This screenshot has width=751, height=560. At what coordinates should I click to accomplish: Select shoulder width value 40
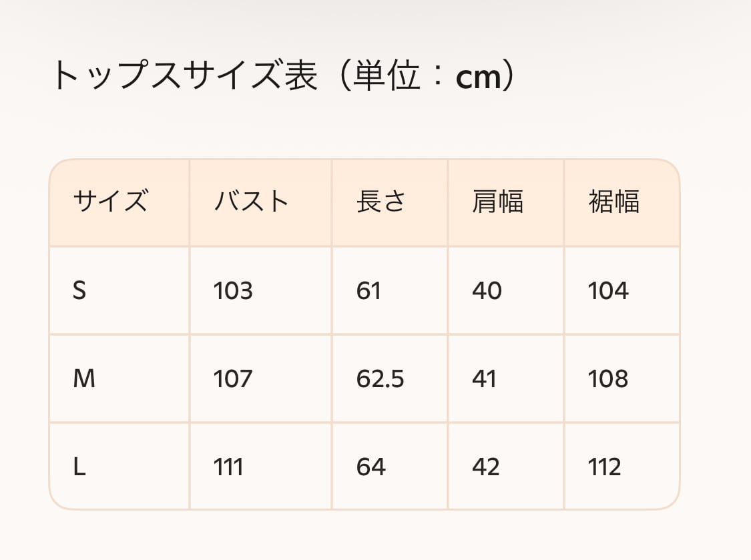487,291
